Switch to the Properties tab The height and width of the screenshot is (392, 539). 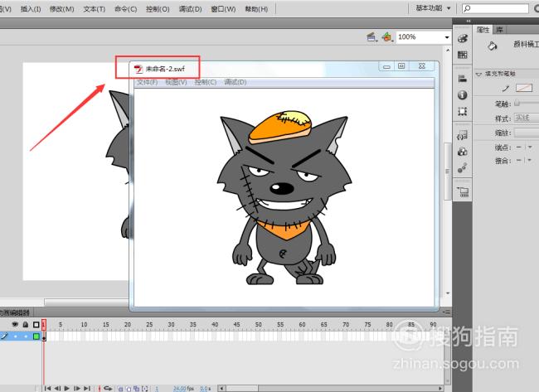click(x=483, y=30)
